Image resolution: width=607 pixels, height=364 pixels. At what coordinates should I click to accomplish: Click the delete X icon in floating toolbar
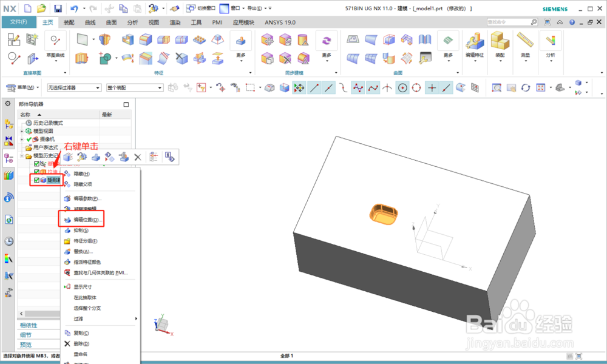coord(138,157)
